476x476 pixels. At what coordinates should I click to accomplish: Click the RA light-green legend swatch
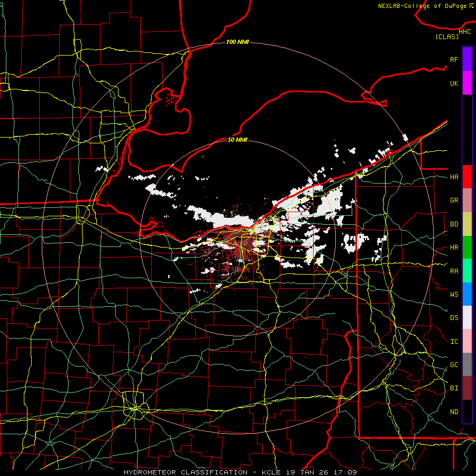tap(467, 270)
